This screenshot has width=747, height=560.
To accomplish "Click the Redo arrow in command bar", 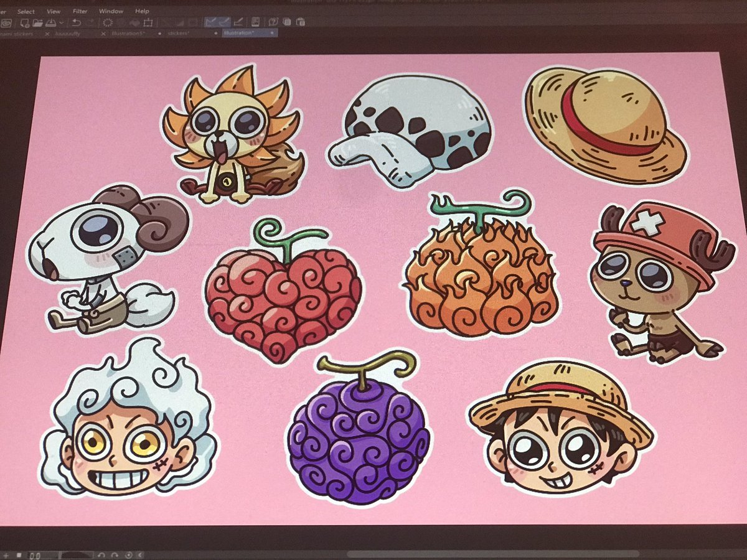I will click(x=91, y=23).
